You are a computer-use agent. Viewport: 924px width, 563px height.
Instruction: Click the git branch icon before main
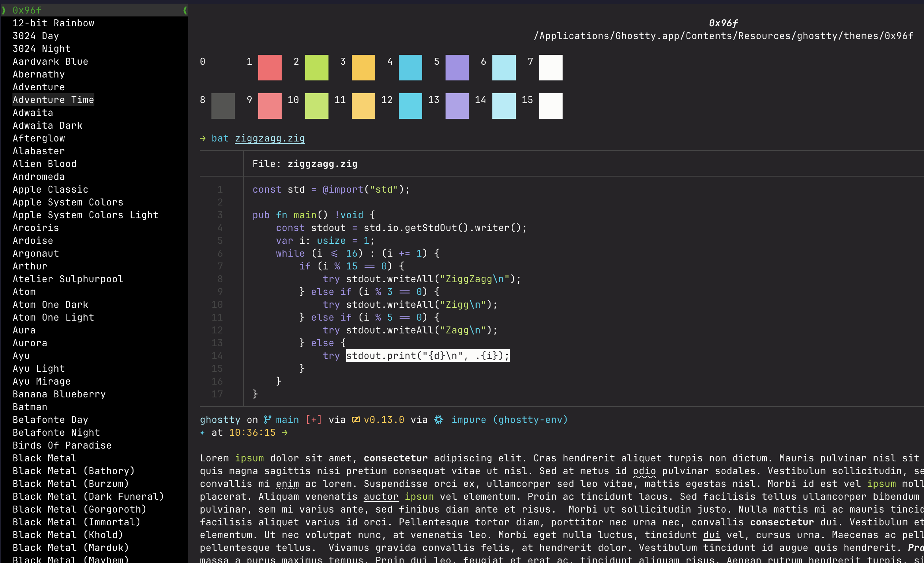267,419
